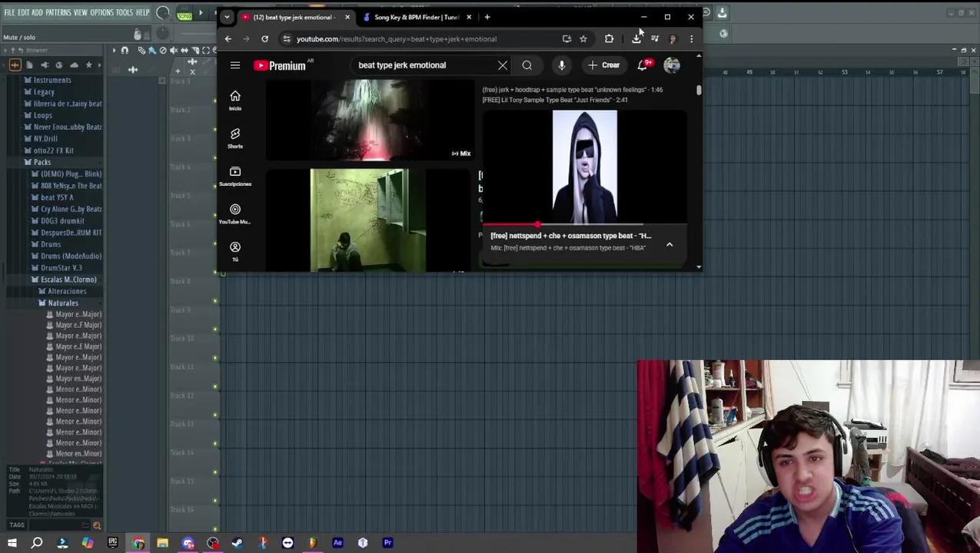
Task: Open the Chrome downloads icon
Action: click(637, 38)
